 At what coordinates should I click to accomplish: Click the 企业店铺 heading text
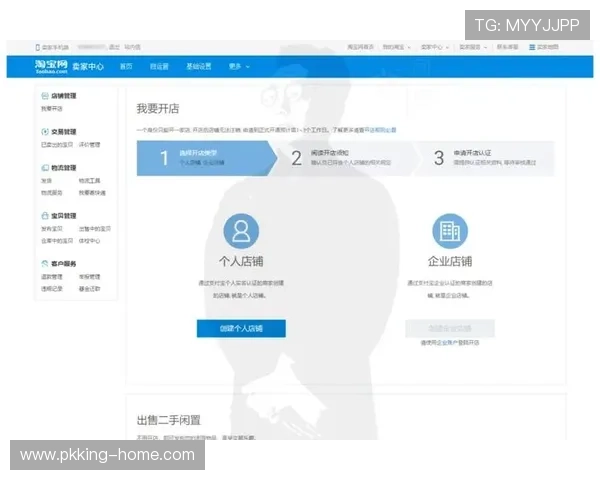click(x=450, y=261)
